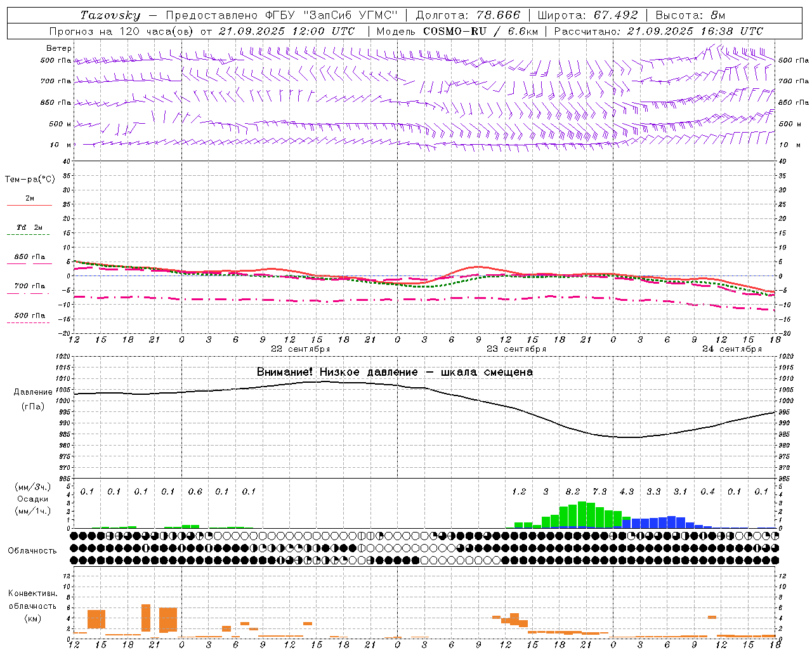
Task: Click the date label 22 сентября
Action: [x=301, y=349]
